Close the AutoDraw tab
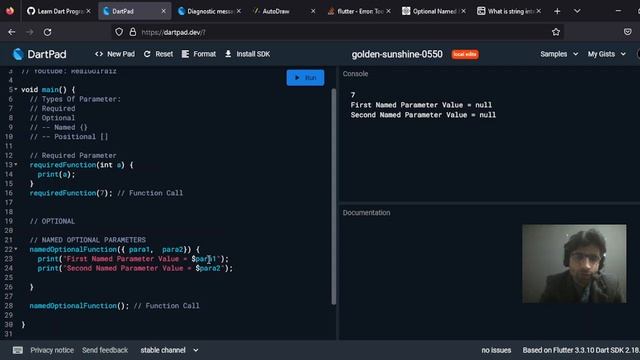The image size is (640, 360). pos(313,11)
